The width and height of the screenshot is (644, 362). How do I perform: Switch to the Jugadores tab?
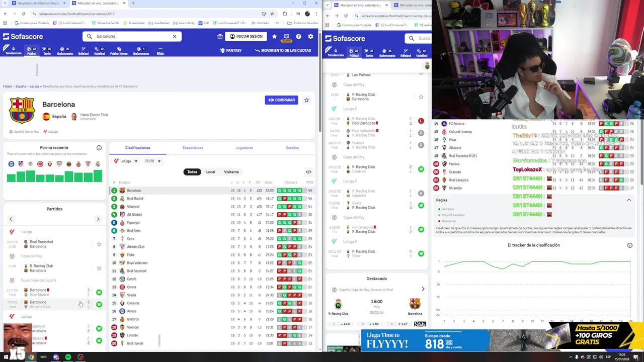[244, 148]
